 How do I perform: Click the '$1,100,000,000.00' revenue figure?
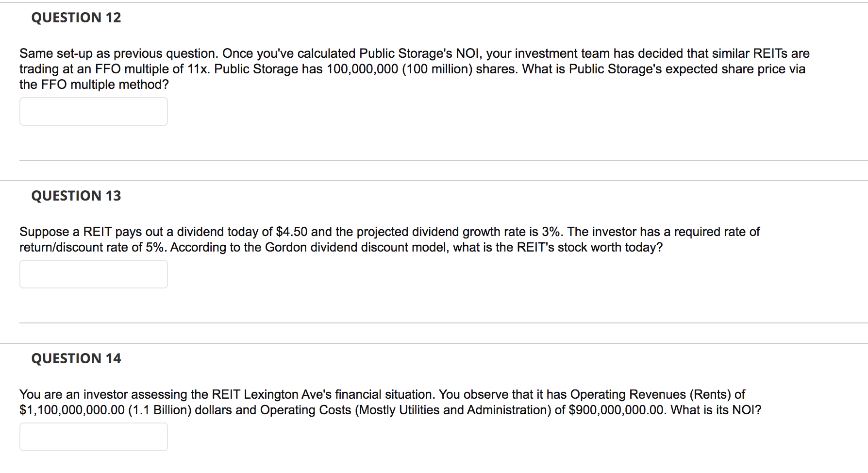point(72,410)
